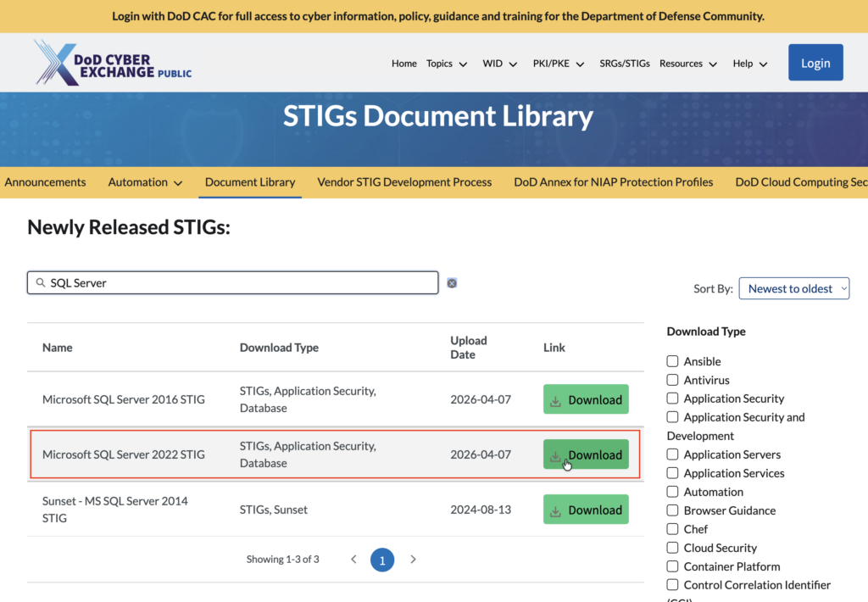Open DoD Annex for NIAP Protection Profiles
868x602 pixels.
(614, 182)
